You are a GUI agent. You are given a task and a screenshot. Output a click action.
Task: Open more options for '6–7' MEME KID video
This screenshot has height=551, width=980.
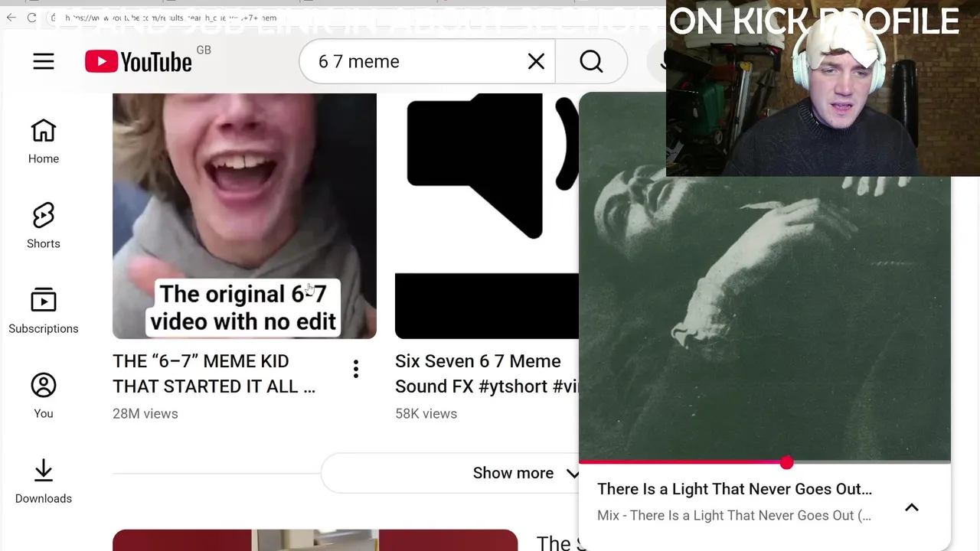(356, 370)
